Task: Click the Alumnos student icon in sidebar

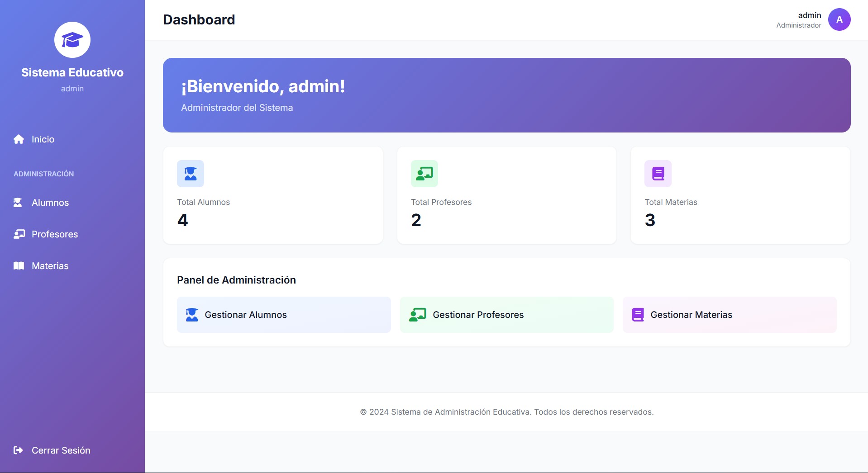Action: (x=18, y=202)
